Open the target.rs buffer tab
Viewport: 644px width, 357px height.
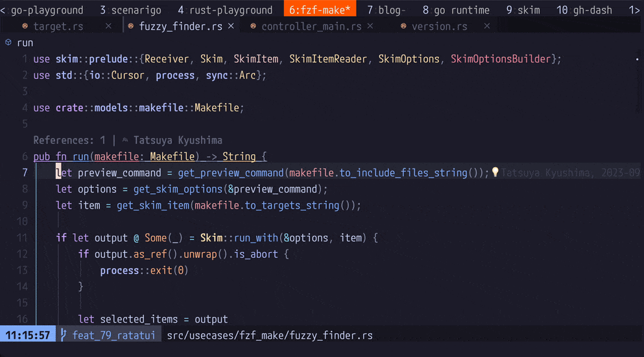(x=58, y=27)
